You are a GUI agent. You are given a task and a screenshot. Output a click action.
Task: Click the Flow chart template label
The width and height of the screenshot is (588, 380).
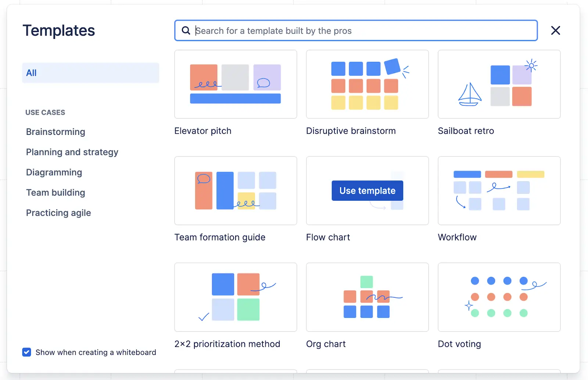pos(328,237)
